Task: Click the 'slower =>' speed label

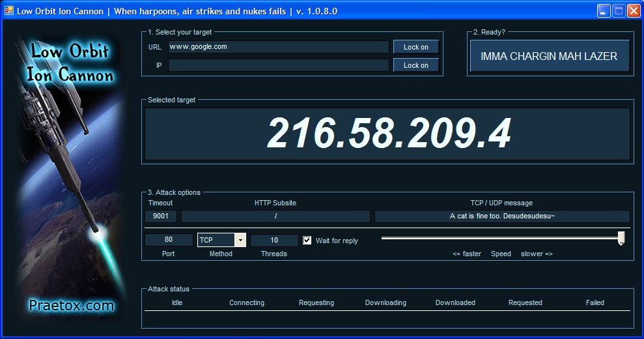Action: point(537,254)
